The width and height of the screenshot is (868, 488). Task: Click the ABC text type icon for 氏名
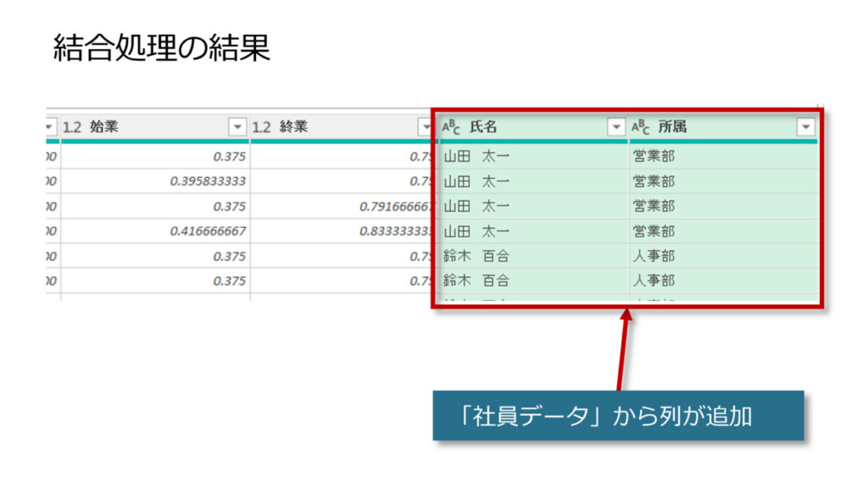tap(451, 127)
